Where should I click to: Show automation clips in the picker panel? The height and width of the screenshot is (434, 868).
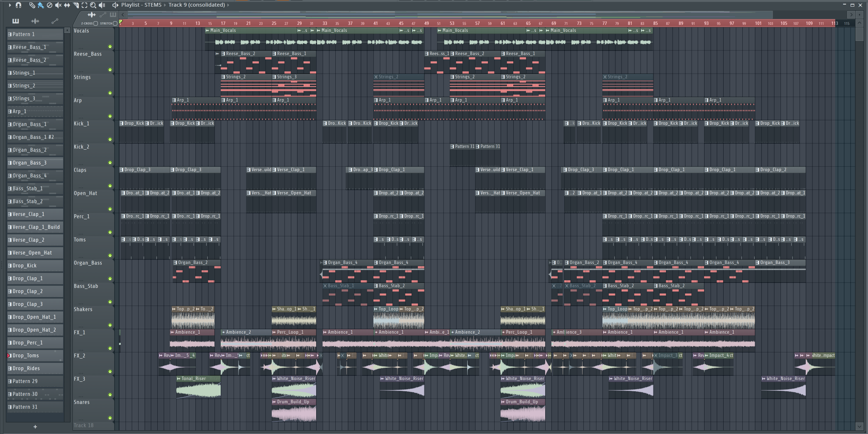(54, 21)
